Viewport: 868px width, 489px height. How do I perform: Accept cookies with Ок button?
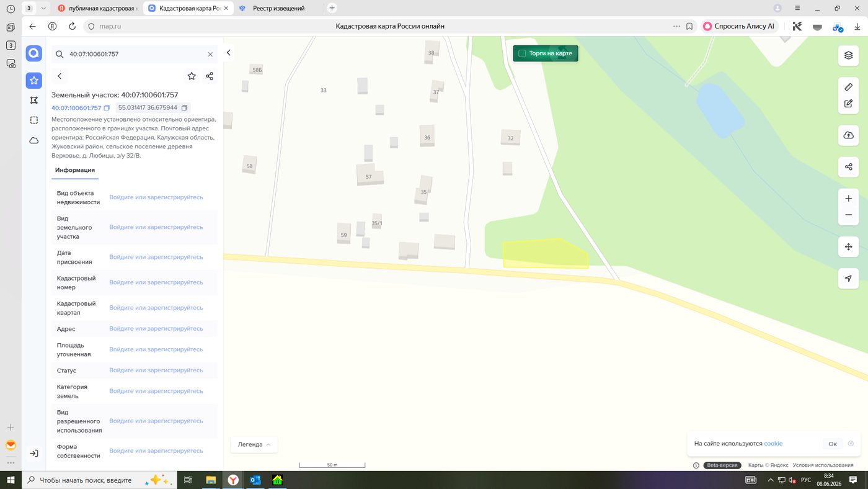coord(833,444)
